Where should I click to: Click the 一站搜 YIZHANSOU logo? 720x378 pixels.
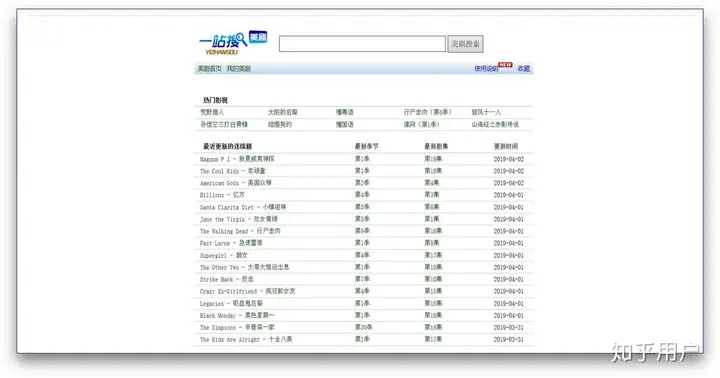click(x=224, y=45)
